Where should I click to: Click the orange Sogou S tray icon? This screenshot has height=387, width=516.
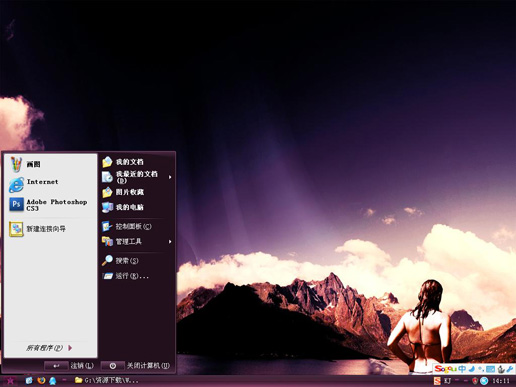(437, 381)
